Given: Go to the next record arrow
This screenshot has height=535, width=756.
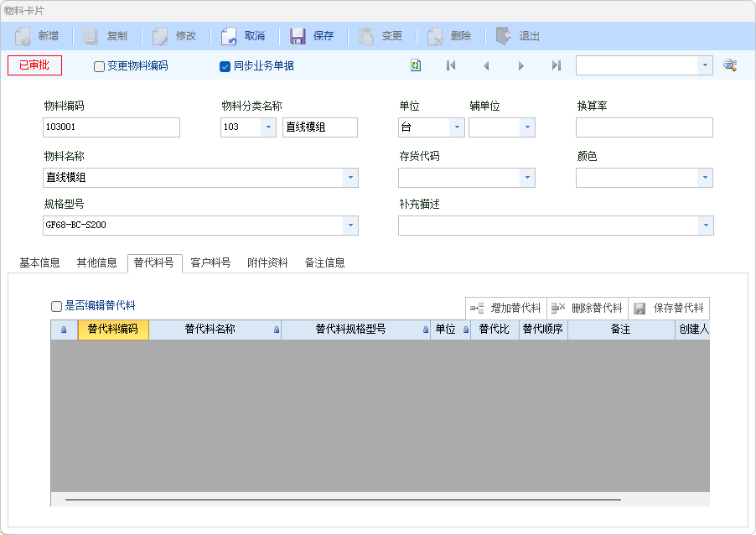Looking at the screenshot, I should click(x=520, y=65).
